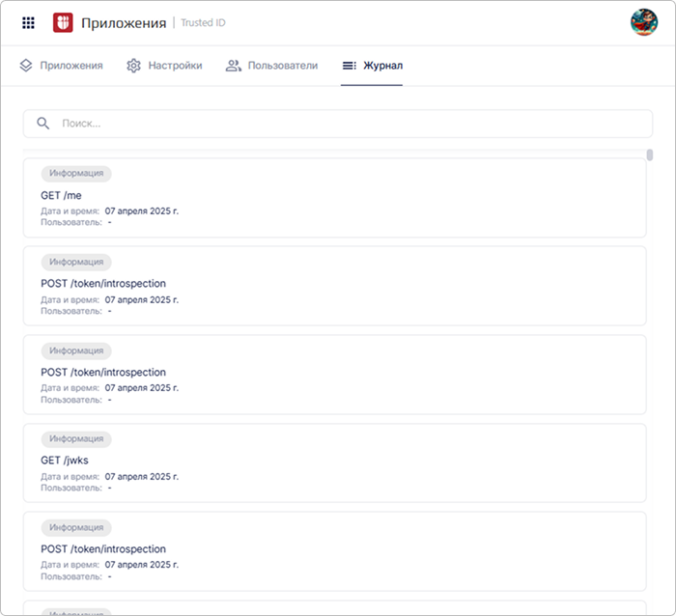Click Информация badge on GET /me card
The image size is (676, 616).
tap(76, 173)
